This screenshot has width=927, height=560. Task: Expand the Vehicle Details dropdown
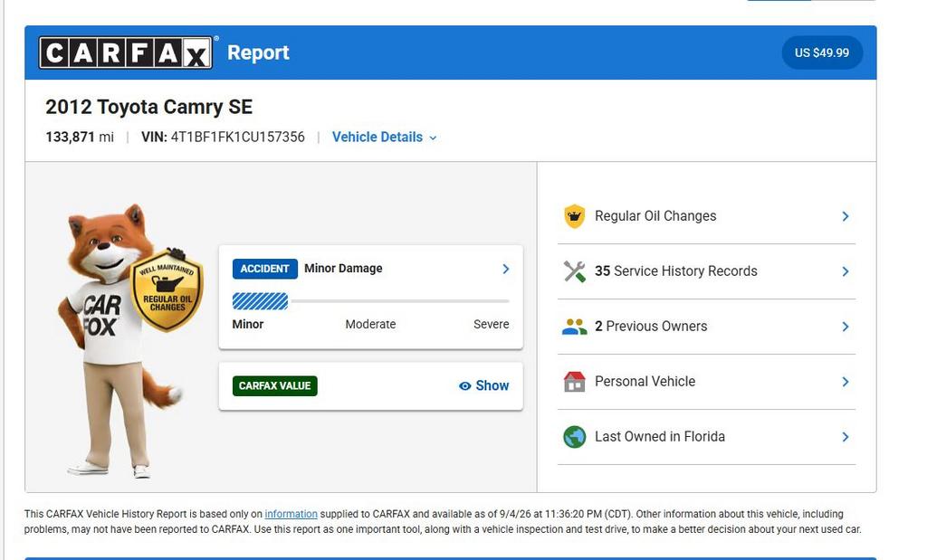click(384, 137)
